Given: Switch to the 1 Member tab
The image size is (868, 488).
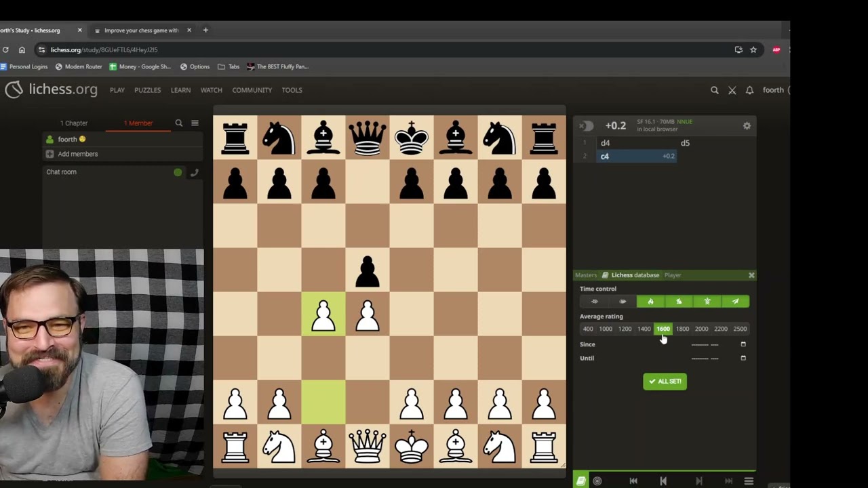Looking at the screenshot, I should coord(138,123).
